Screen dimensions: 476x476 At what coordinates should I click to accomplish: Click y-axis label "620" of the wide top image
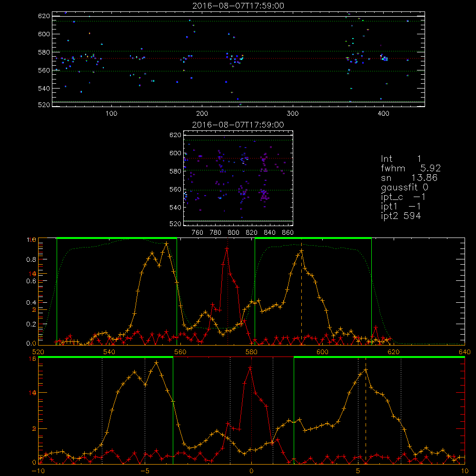click(x=44, y=16)
